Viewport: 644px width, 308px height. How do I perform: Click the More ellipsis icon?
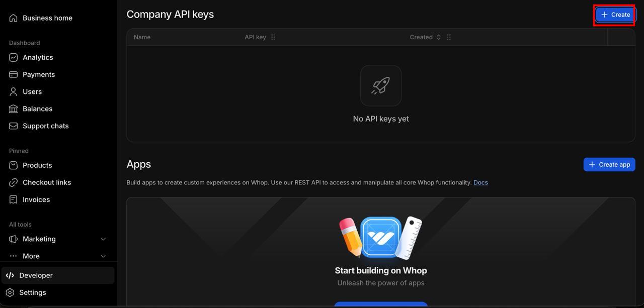[13, 256]
